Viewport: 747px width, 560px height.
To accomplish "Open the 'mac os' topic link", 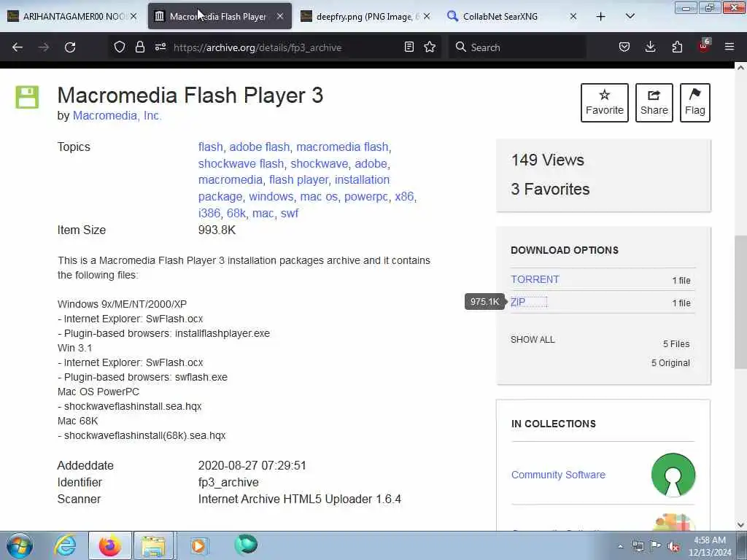I will tap(319, 196).
